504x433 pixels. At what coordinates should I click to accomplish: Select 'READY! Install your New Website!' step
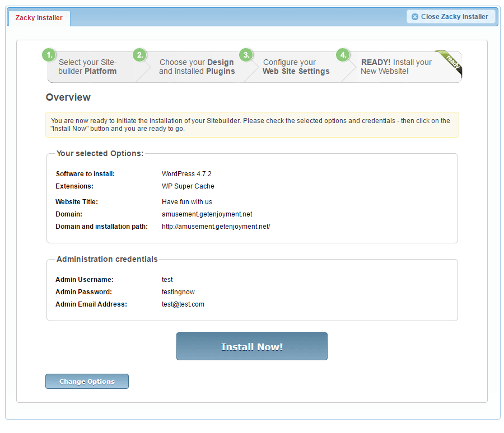click(396, 67)
